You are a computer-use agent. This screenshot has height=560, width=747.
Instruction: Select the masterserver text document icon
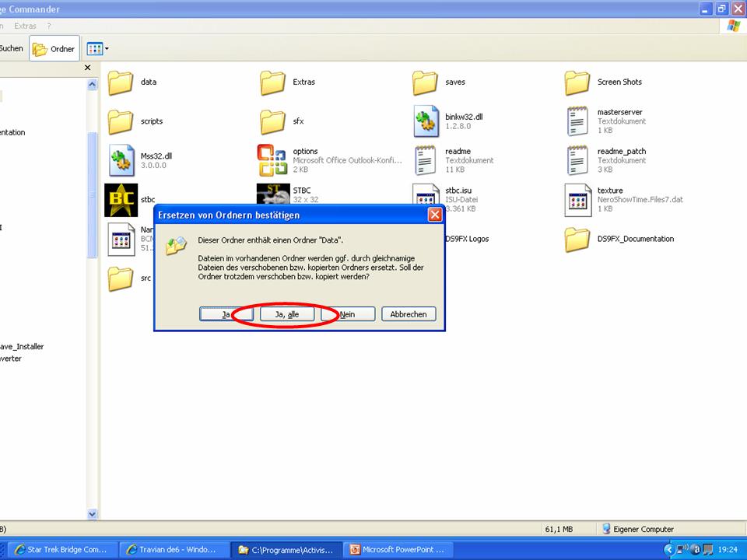pyautogui.click(x=577, y=121)
